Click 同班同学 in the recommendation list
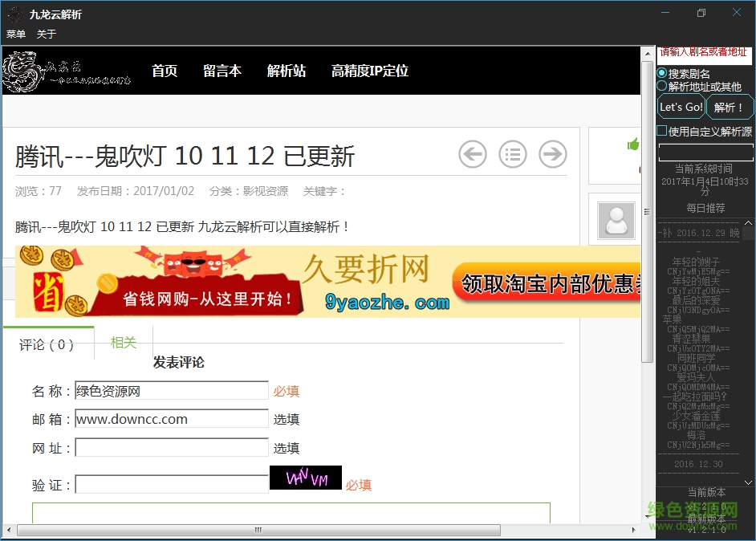Screen dimensions: 756x541 point(697,358)
